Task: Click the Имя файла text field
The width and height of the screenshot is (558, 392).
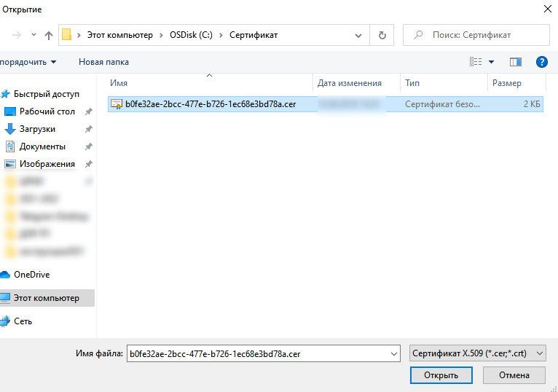Action: pos(259,353)
